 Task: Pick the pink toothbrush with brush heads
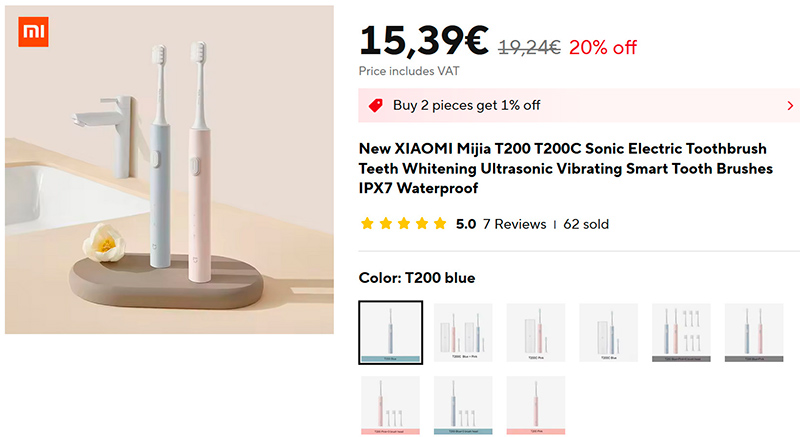coord(390,405)
